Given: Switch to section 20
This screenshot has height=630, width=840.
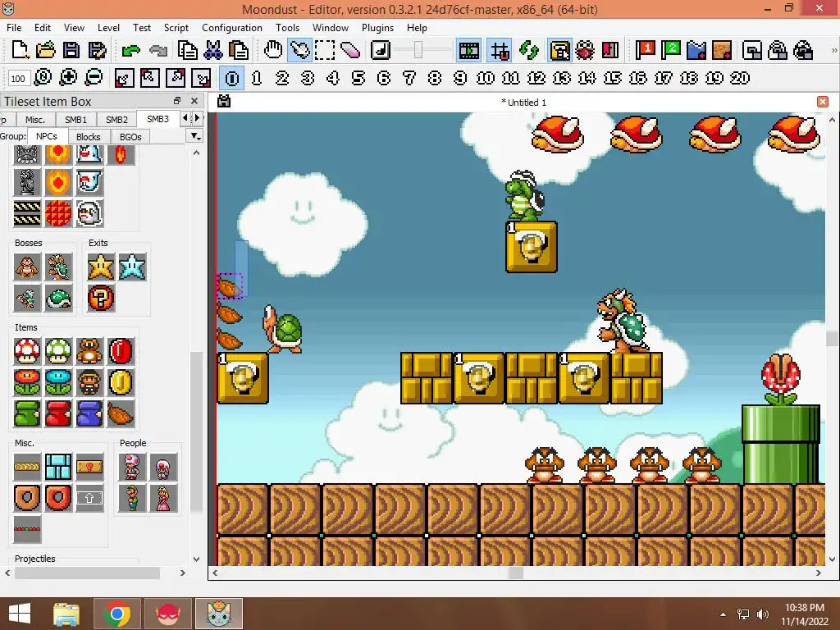Looking at the screenshot, I should point(740,78).
